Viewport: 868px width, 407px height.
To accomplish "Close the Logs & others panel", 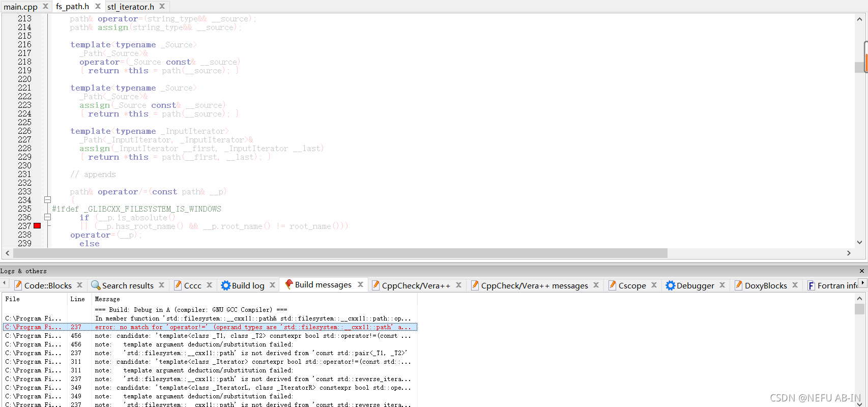I will click(x=862, y=271).
